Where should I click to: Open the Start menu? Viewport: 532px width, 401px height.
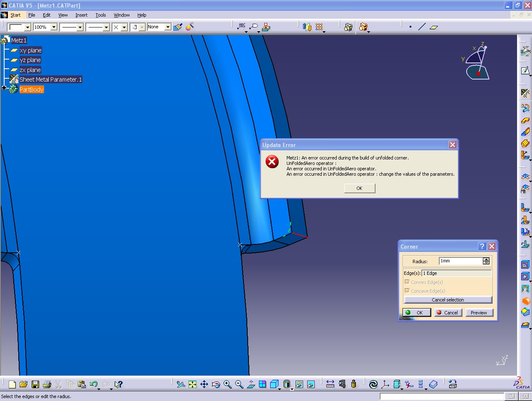(x=15, y=15)
